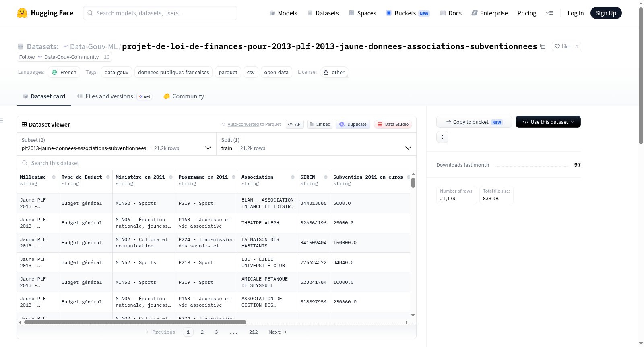Focus the Search this dataset field

tap(217, 163)
